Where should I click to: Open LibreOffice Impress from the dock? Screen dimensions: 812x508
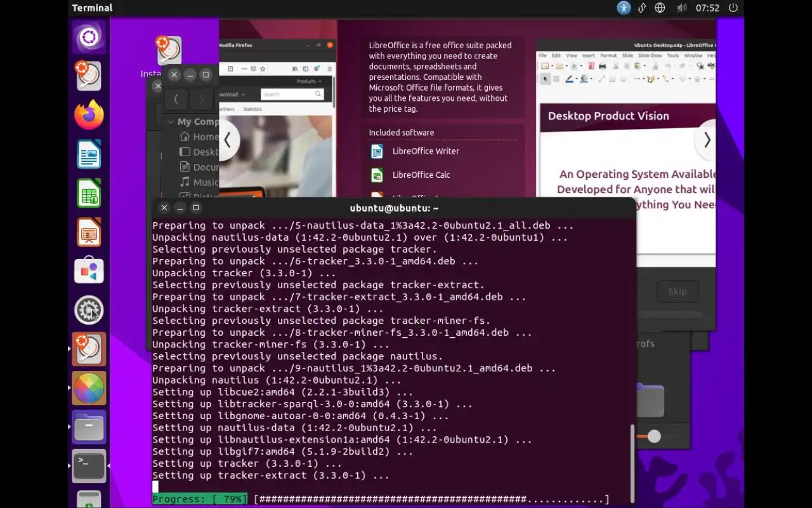point(89,232)
